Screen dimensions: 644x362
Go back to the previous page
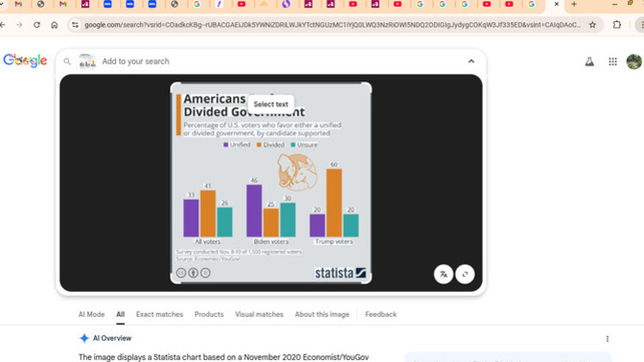point(3,25)
